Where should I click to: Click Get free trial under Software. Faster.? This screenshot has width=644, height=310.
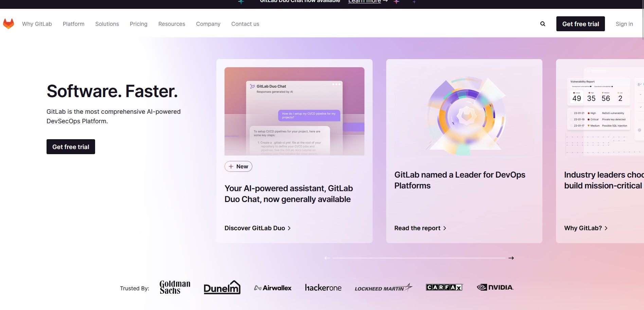click(71, 147)
